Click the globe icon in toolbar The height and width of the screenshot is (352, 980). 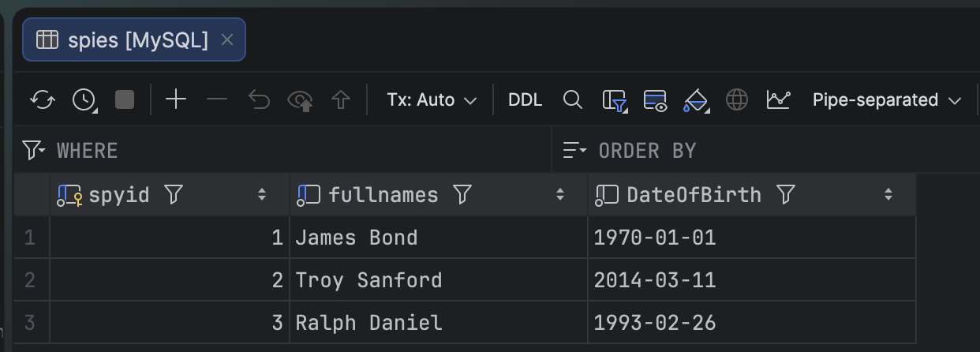737,99
